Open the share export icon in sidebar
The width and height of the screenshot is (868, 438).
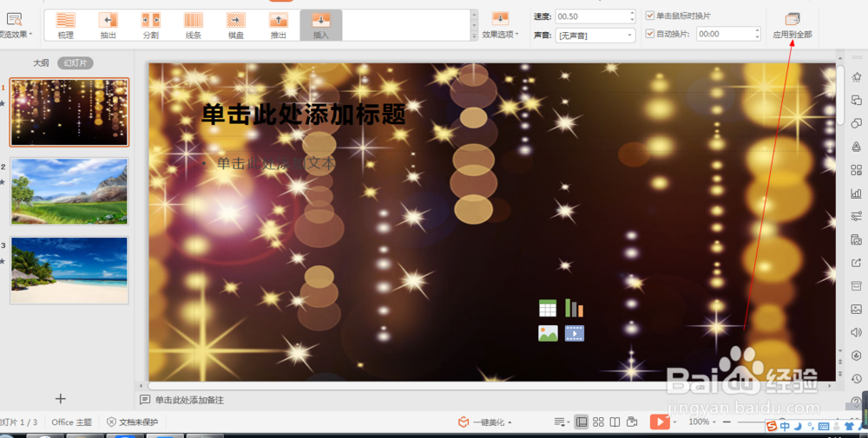[857, 263]
